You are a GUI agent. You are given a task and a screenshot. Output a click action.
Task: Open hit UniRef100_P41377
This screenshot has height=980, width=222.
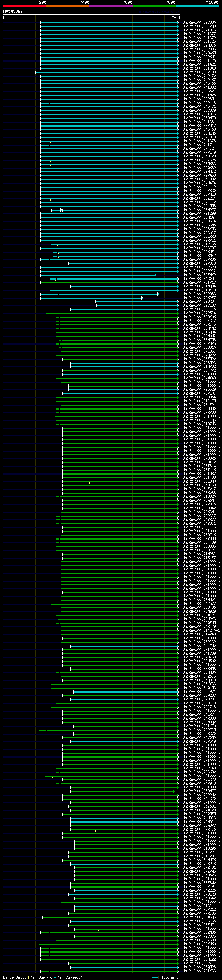pos(199,34)
